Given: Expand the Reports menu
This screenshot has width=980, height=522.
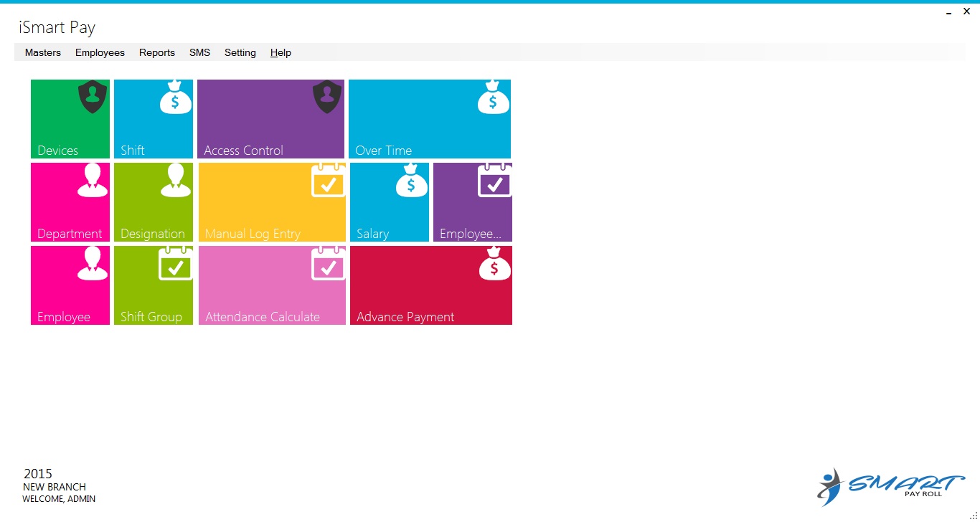Looking at the screenshot, I should [x=157, y=52].
